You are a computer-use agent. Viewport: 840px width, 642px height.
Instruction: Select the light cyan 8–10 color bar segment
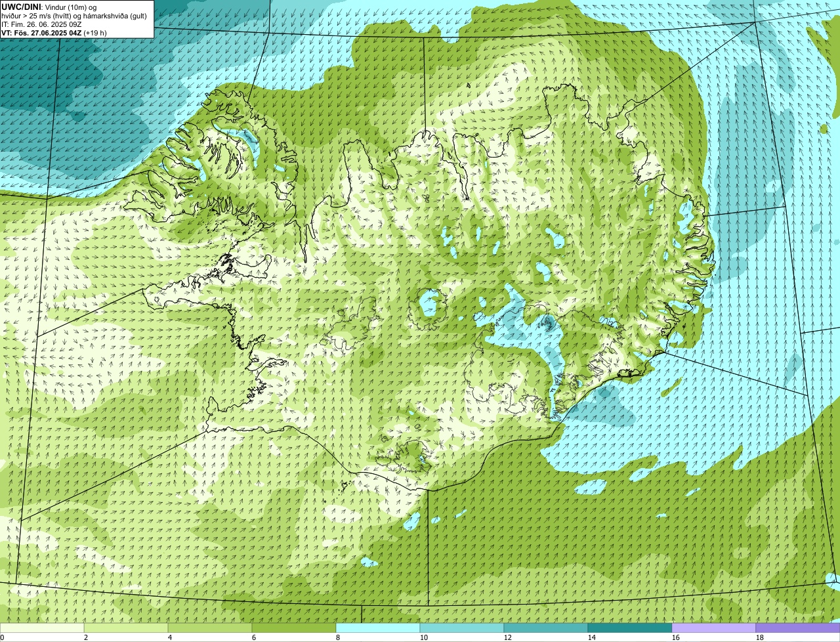378,628
